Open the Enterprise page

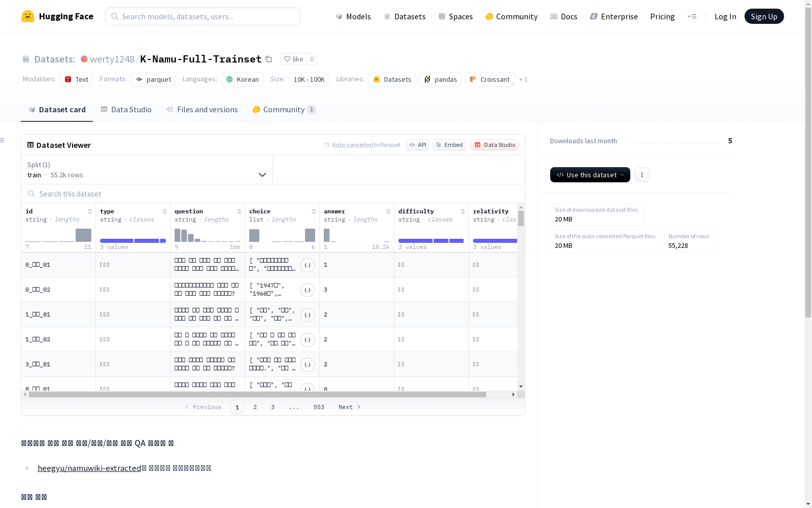[x=614, y=16]
